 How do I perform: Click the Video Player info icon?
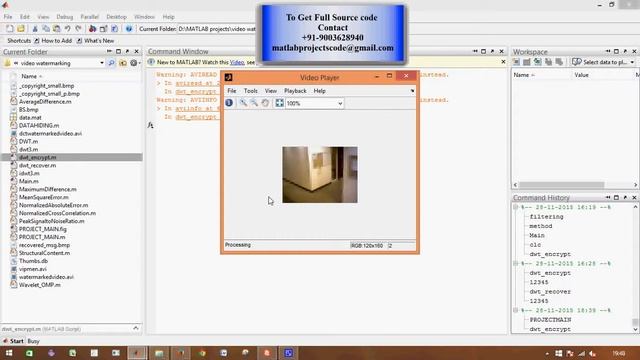click(229, 103)
